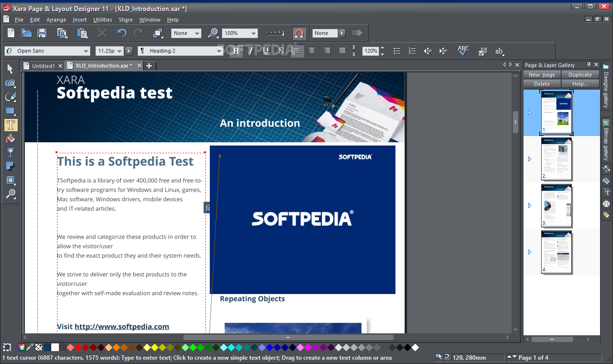Click the New page button
Image resolution: width=613 pixels, height=364 pixels.
[x=542, y=75]
